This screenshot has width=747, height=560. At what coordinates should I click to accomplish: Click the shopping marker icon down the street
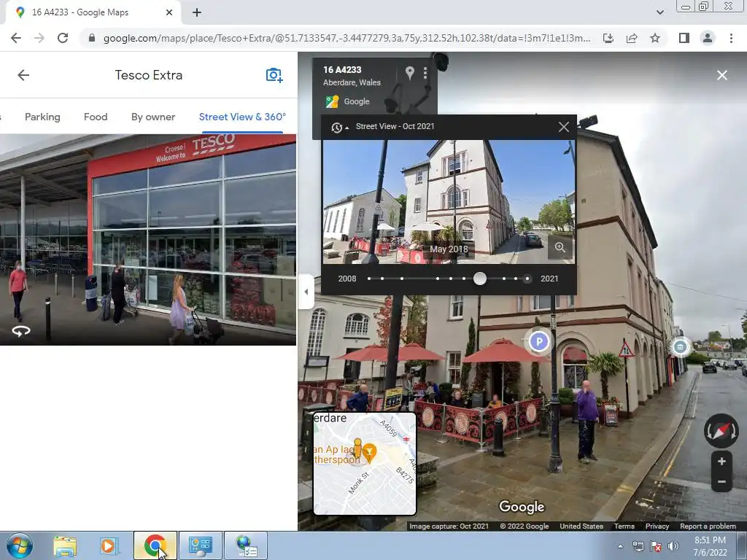click(x=680, y=346)
